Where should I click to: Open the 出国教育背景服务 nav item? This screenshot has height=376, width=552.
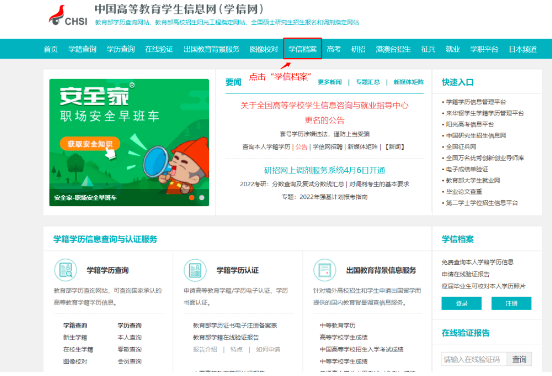211,49
